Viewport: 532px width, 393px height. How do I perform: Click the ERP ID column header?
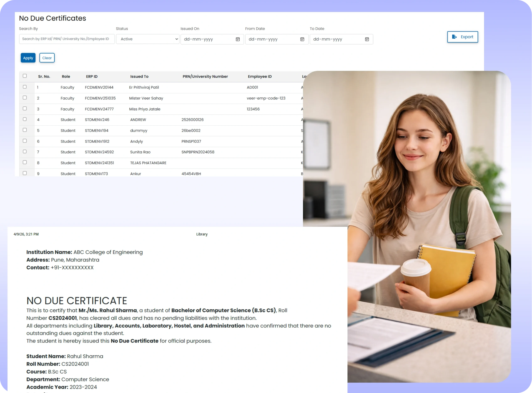click(92, 77)
